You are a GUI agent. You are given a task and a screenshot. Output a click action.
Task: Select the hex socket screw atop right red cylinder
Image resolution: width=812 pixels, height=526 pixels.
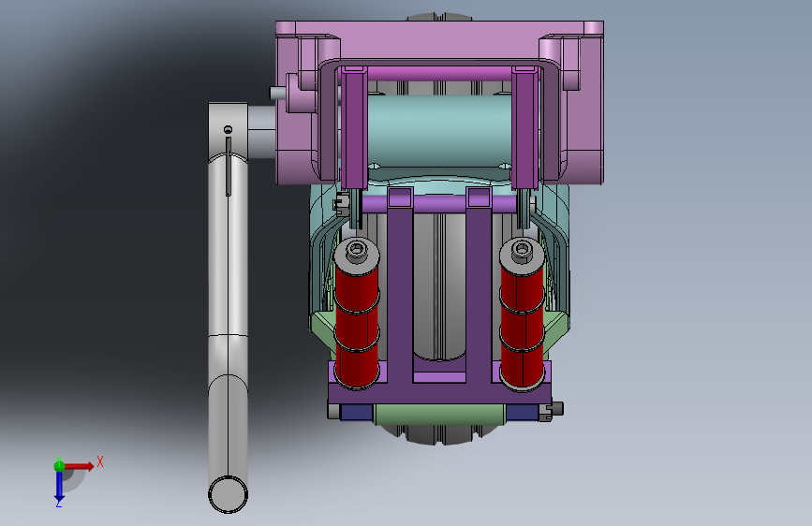tap(522, 251)
